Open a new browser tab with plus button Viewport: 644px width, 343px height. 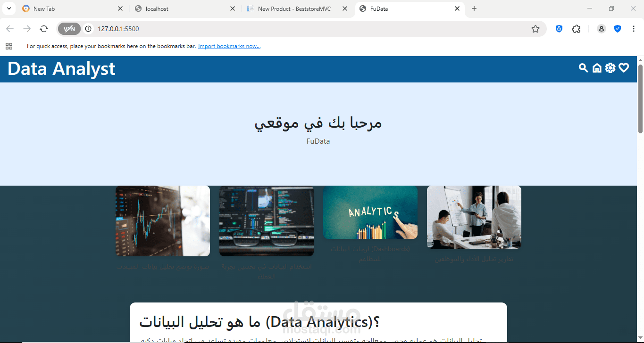tap(474, 8)
